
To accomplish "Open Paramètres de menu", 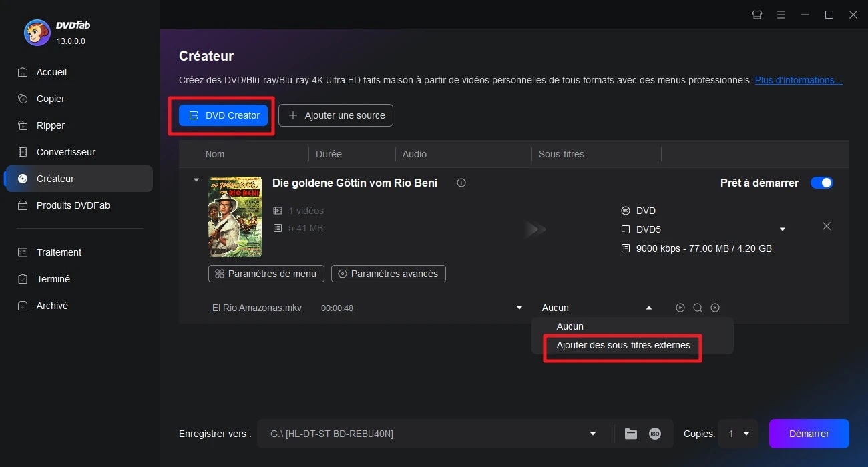I will (266, 274).
